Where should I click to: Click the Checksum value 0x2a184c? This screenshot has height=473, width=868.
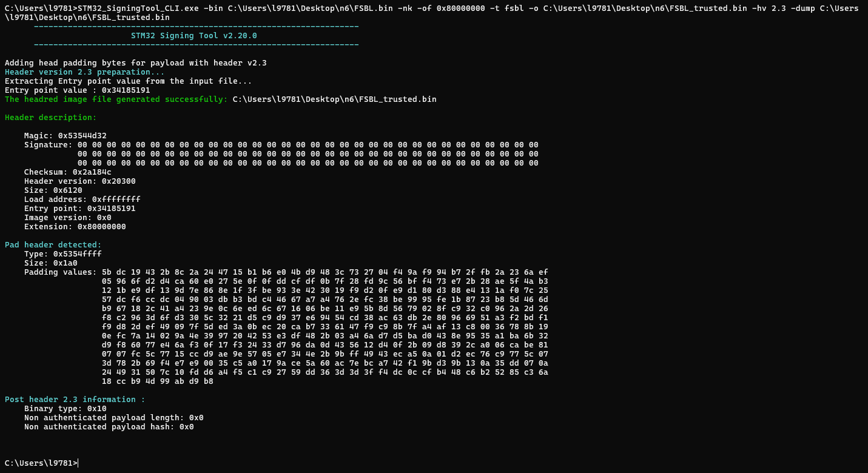pyautogui.click(x=92, y=172)
